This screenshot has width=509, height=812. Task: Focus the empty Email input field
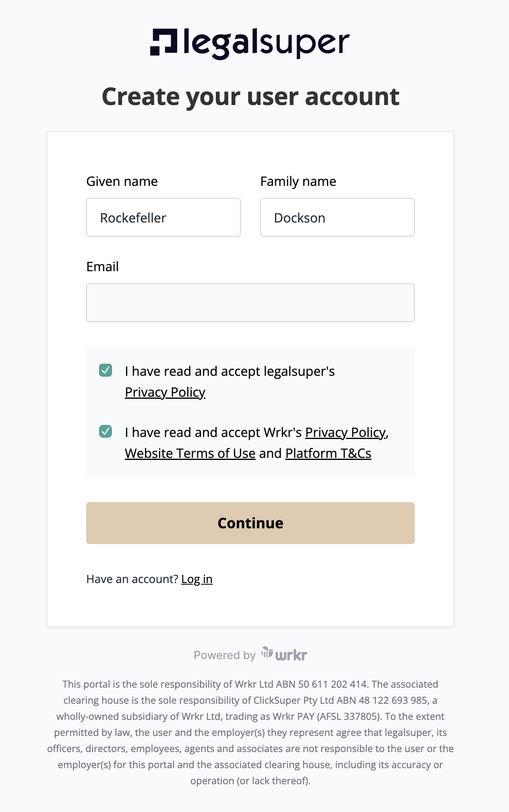(x=250, y=303)
